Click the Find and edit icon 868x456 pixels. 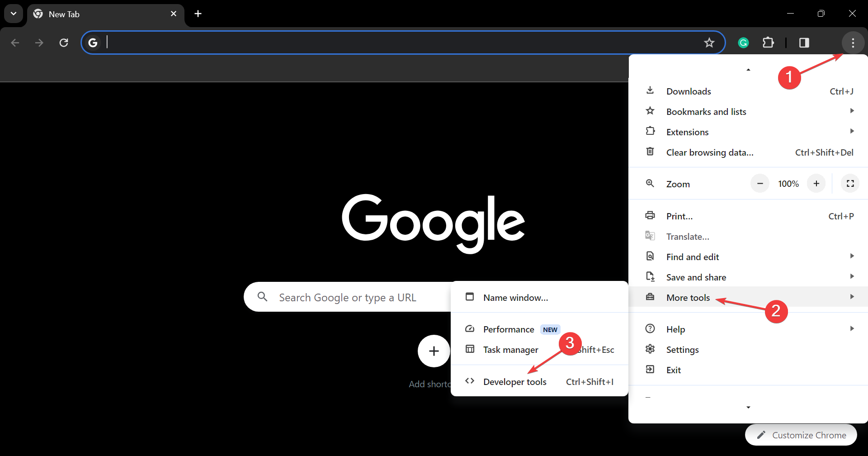tap(650, 256)
